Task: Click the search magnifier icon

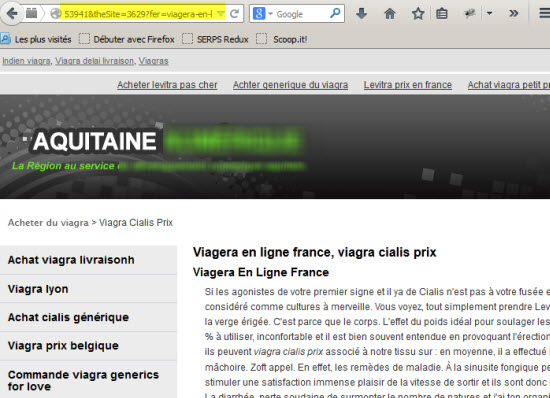Action: pos(335,13)
